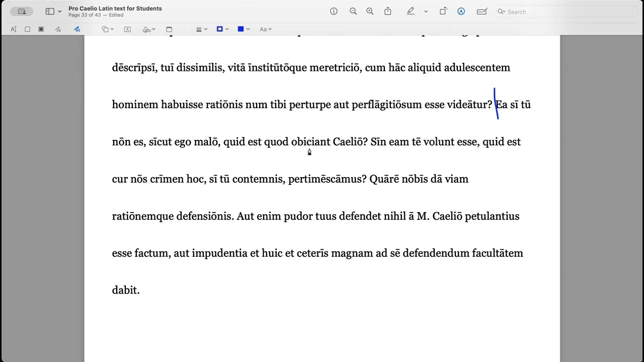Screen dimensions: 644x362
Task: Open the Text Style Aa menu
Action: 266,29
